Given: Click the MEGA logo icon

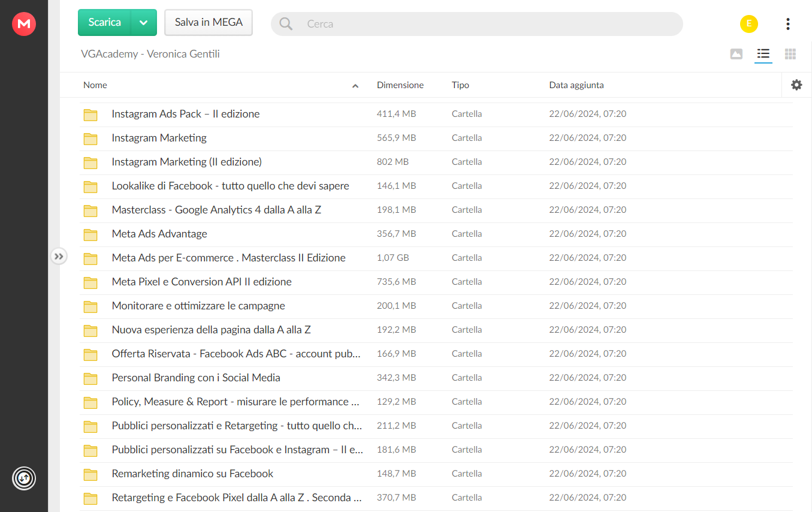Looking at the screenshot, I should click(24, 24).
